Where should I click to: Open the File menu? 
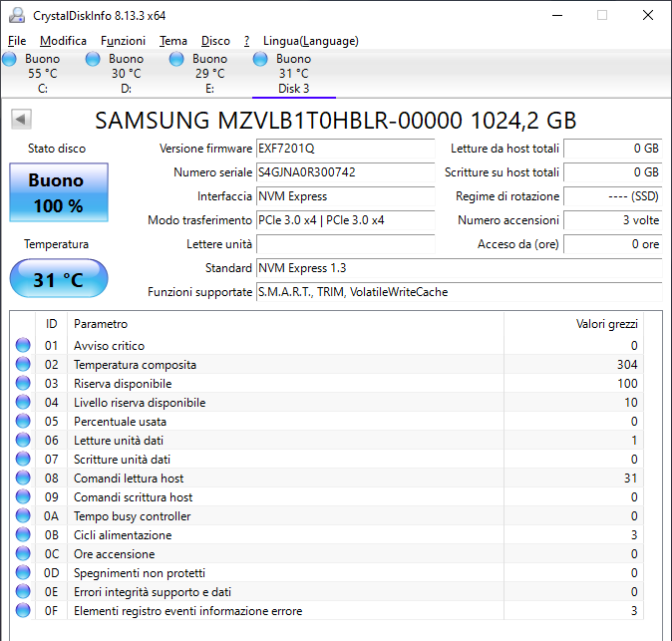click(x=17, y=41)
